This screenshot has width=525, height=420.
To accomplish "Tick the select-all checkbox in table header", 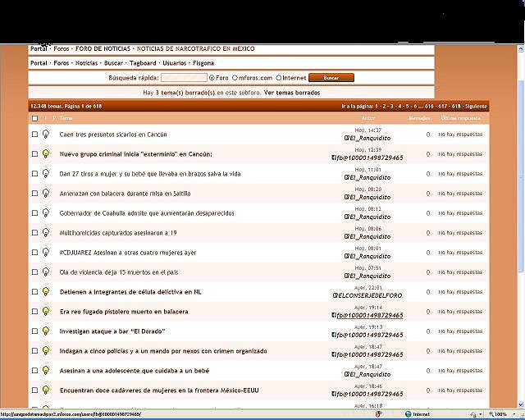I will point(34,118).
